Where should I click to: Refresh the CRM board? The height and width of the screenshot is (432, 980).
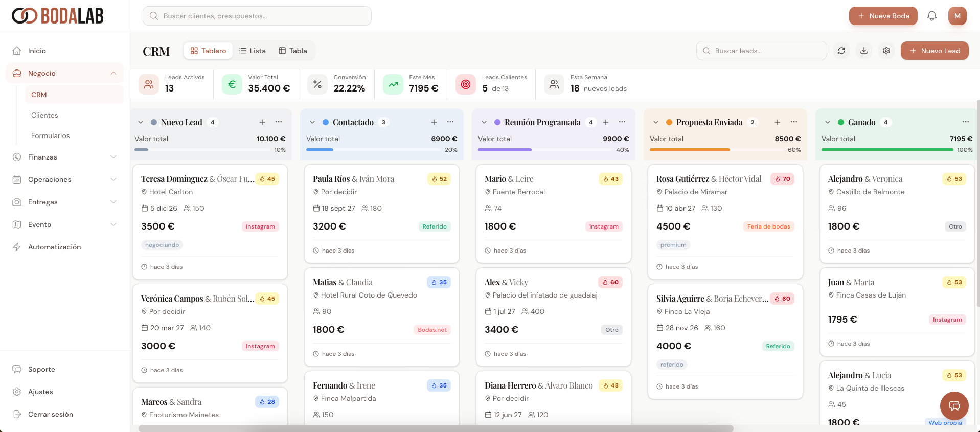(841, 51)
